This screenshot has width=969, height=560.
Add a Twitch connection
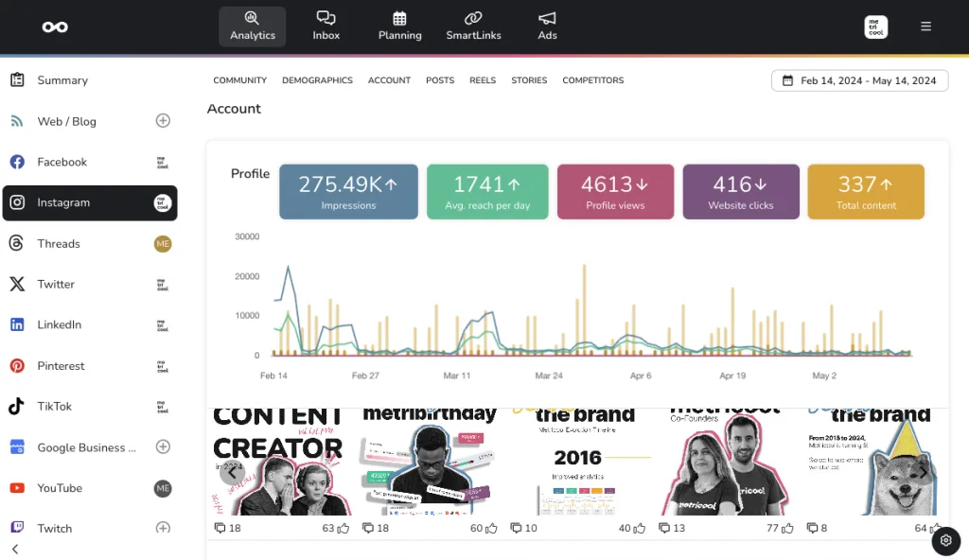pyautogui.click(x=163, y=528)
